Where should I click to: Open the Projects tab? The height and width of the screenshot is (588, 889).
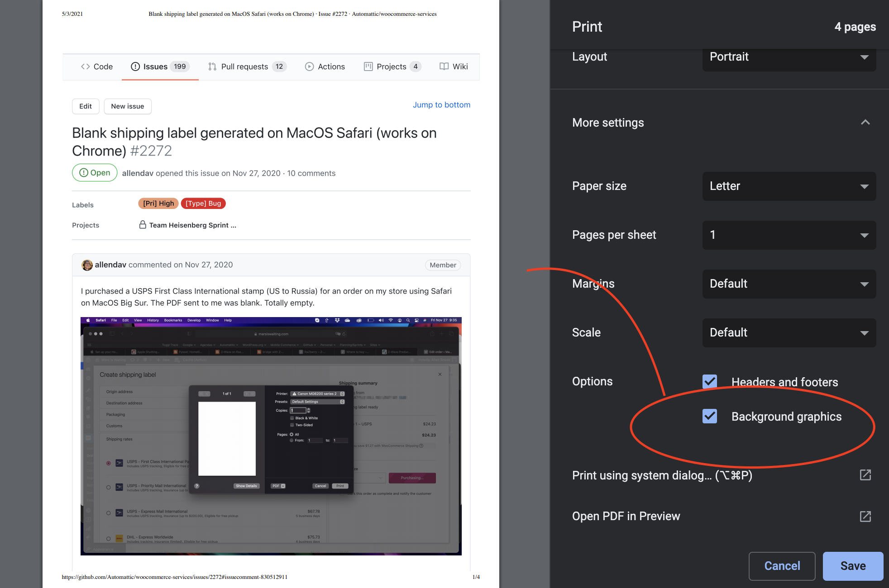click(393, 66)
